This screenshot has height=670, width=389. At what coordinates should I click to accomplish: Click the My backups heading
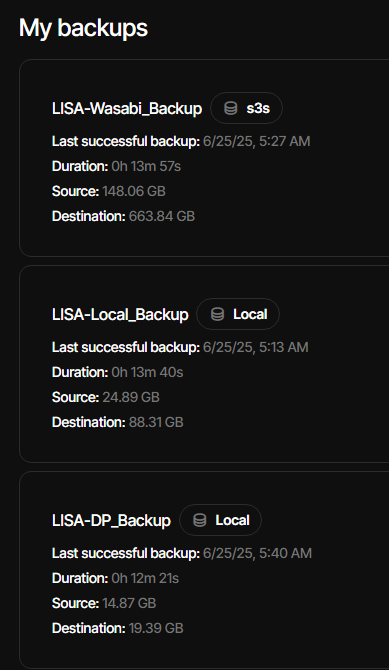pyautogui.click(x=83, y=28)
